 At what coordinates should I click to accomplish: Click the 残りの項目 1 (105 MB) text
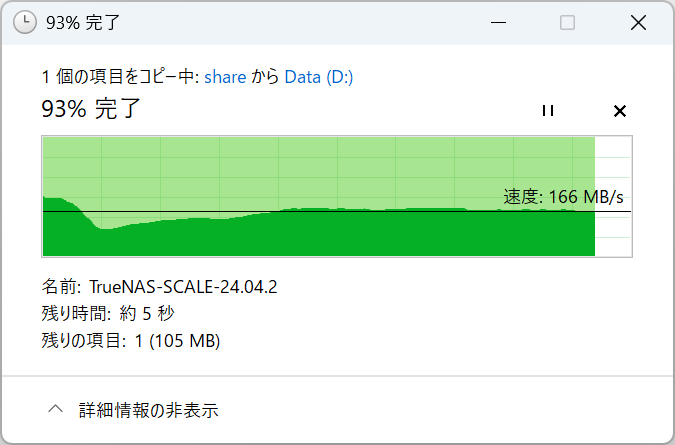130,340
